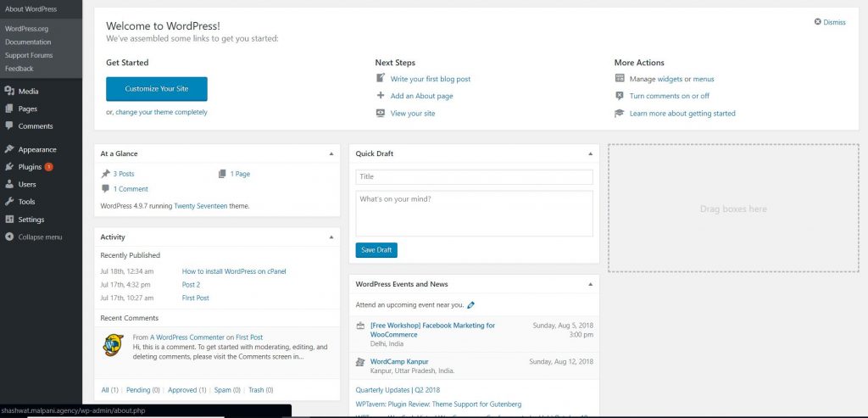Filter comments by Pending (0)
The height and width of the screenshot is (418, 868).
tap(142, 390)
